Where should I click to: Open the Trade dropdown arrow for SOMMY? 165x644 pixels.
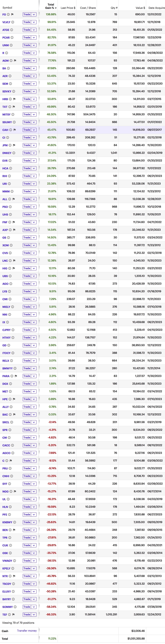[x=34, y=607]
